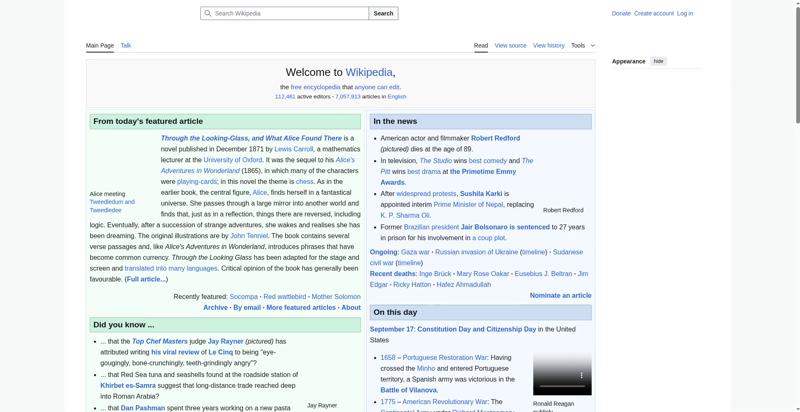This screenshot has width=800, height=412.
Task: Select the Main Page tab
Action: pyautogui.click(x=99, y=45)
